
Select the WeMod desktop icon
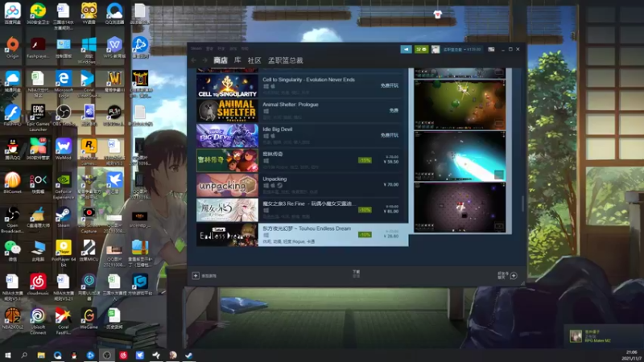(x=64, y=150)
